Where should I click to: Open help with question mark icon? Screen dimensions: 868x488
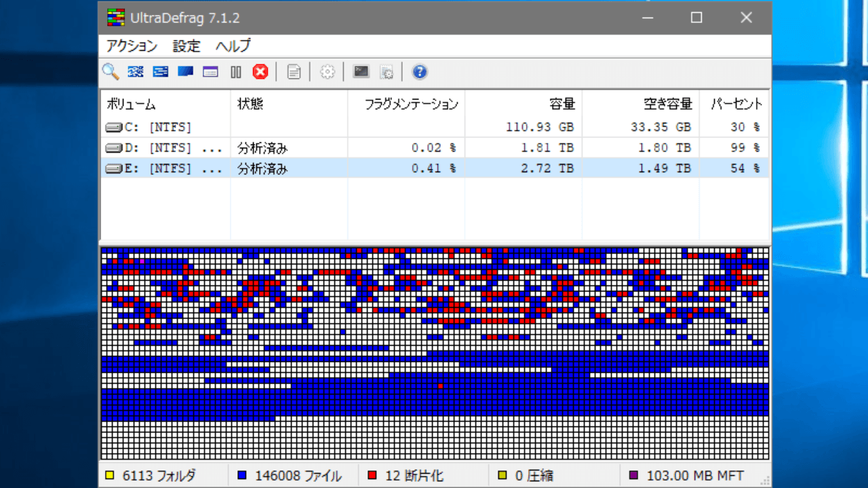pos(420,71)
